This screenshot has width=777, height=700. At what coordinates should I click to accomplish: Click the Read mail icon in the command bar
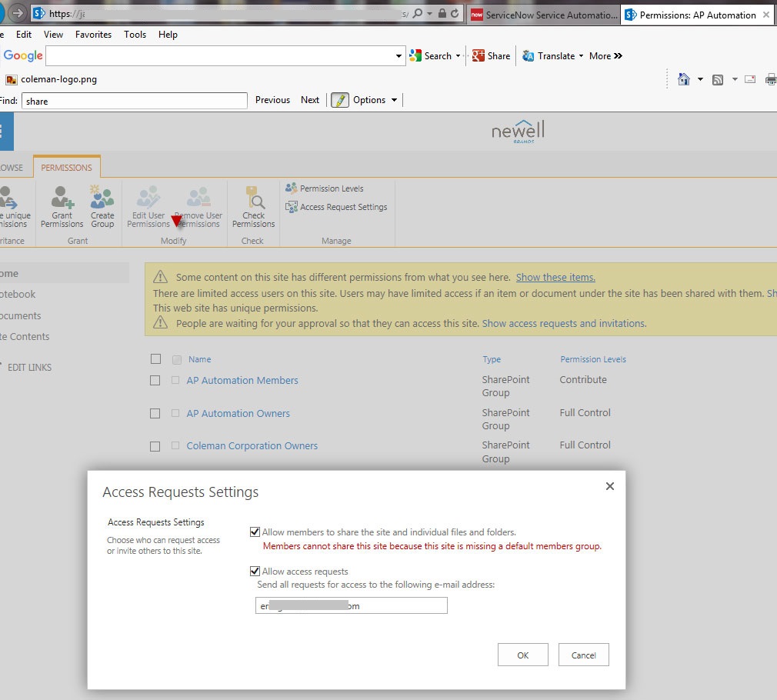(750, 79)
